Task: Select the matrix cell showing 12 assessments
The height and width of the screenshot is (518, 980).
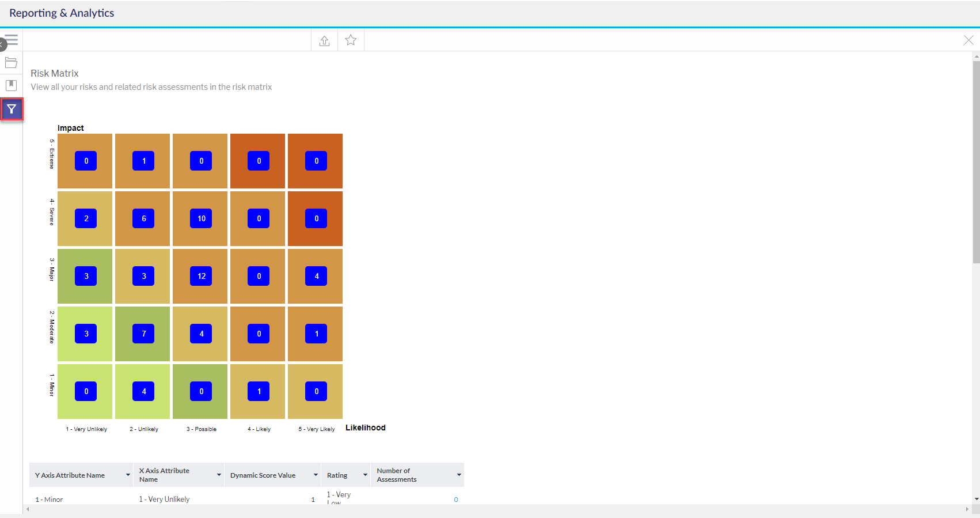Action: coord(201,276)
